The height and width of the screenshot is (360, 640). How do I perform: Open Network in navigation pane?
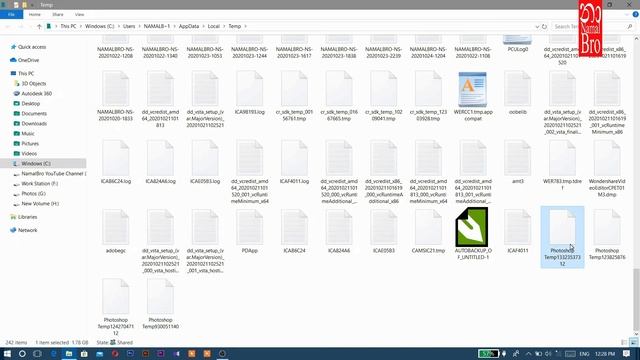click(27, 230)
